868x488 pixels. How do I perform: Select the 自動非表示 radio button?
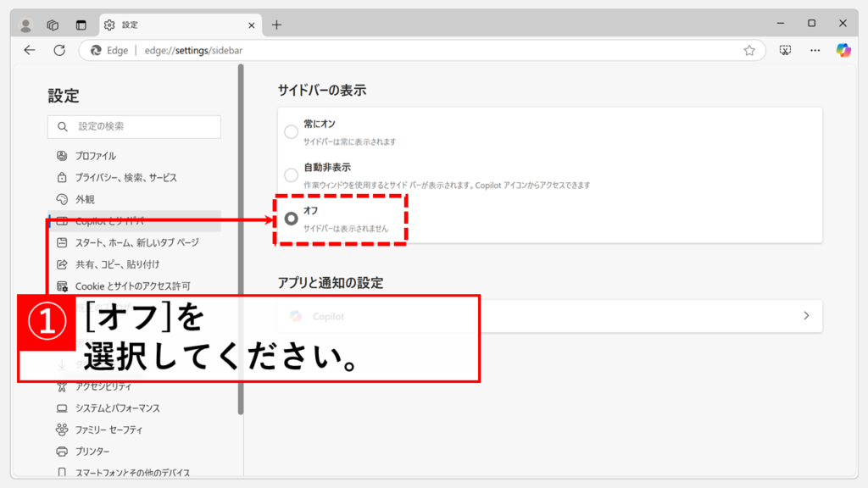click(292, 175)
